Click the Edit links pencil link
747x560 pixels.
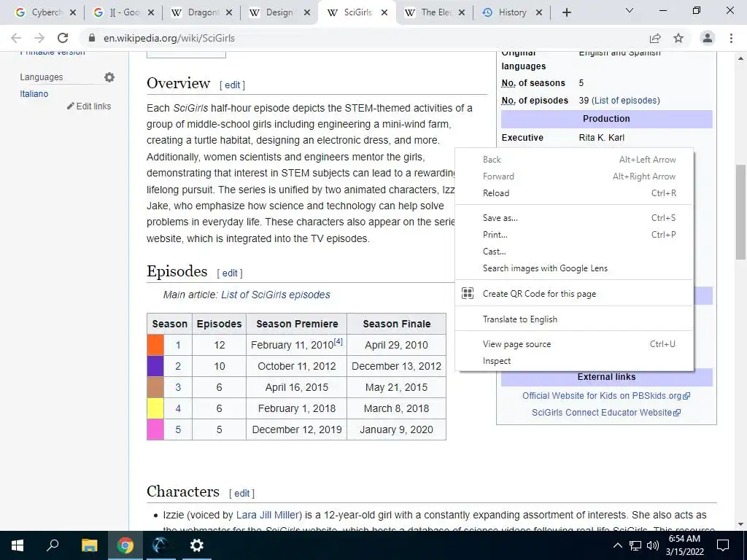[x=89, y=106]
